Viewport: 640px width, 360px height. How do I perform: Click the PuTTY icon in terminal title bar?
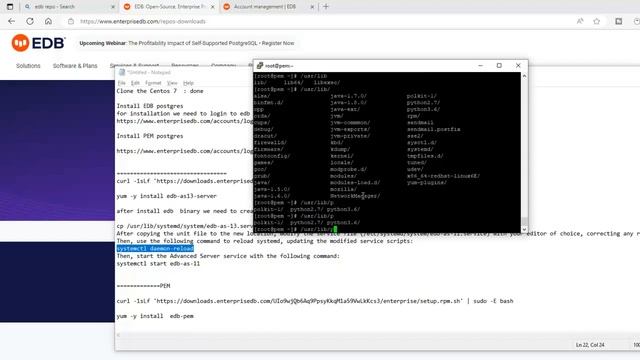[260, 65]
